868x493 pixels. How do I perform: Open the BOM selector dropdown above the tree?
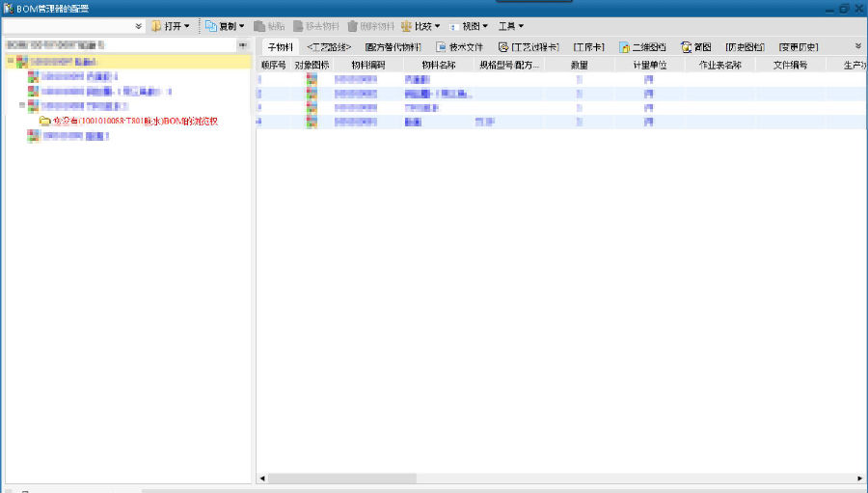tap(242, 45)
